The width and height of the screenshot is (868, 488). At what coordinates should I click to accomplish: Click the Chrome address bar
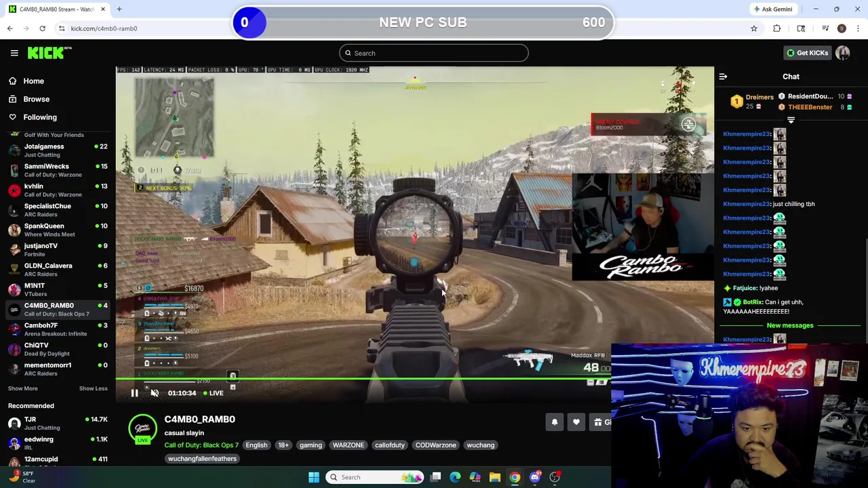coord(400,28)
